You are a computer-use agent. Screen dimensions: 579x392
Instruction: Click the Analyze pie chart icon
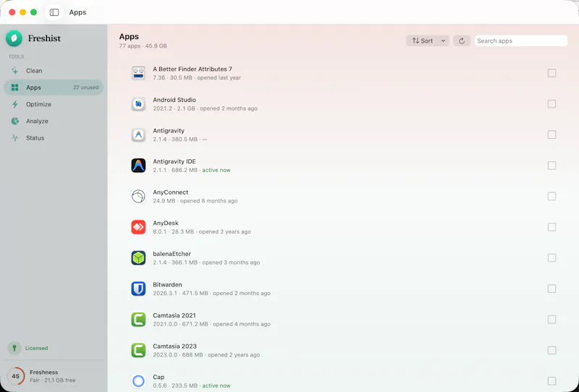pyautogui.click(x=14, y=121)
